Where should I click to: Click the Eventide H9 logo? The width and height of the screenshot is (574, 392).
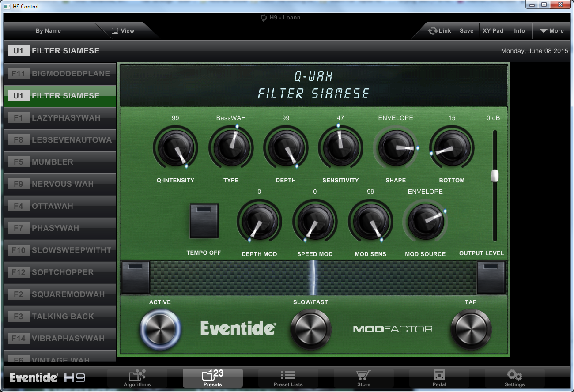tap(48, 378)
